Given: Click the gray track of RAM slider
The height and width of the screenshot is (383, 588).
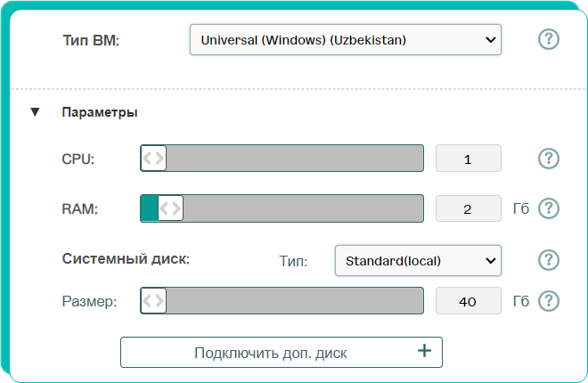Looking at the screenshot, I should (303, 208).
